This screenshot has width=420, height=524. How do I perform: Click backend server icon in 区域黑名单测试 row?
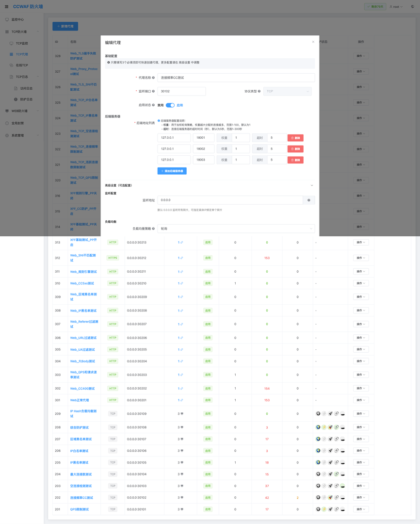point(182,439)
